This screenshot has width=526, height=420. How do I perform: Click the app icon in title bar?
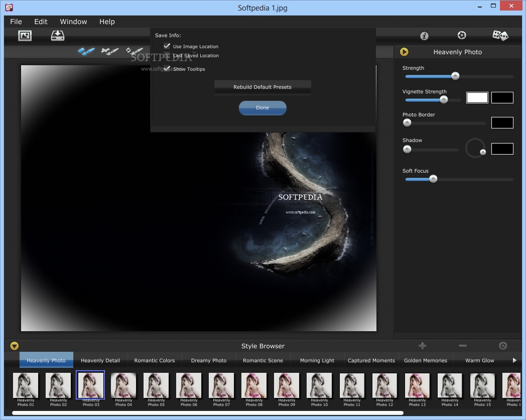pos(9,8)
